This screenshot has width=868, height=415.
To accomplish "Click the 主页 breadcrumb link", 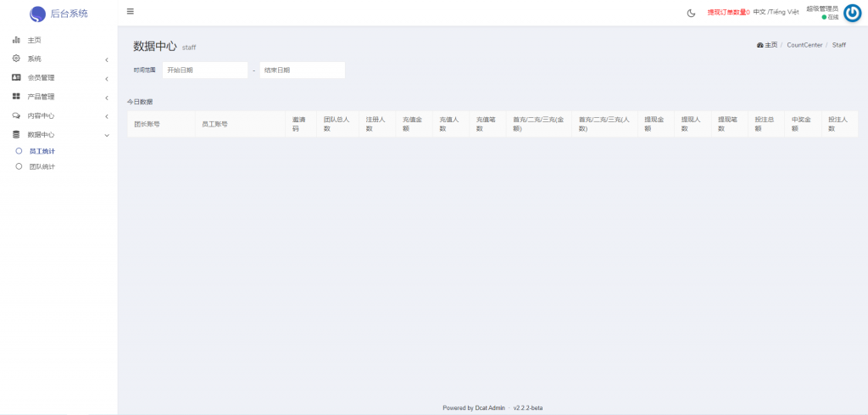I will tap(770, 45).
